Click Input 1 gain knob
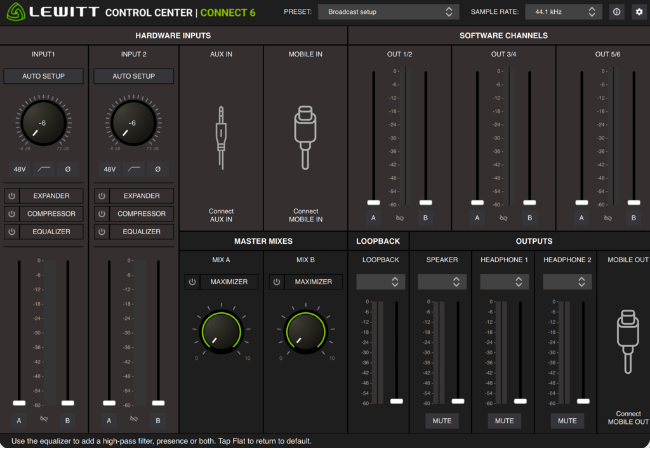 point(44,123)
